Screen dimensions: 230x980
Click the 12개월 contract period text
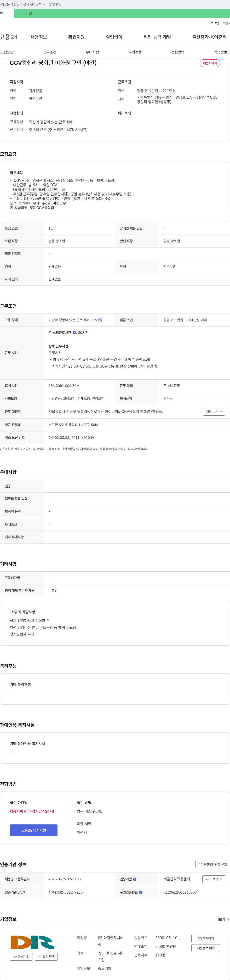tap(97, 320)
